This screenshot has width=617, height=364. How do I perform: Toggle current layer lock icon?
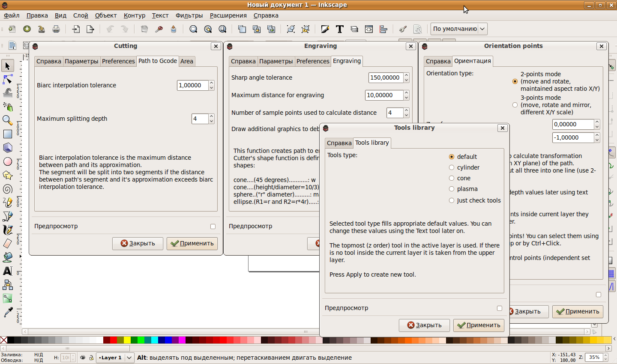(91, 358)
